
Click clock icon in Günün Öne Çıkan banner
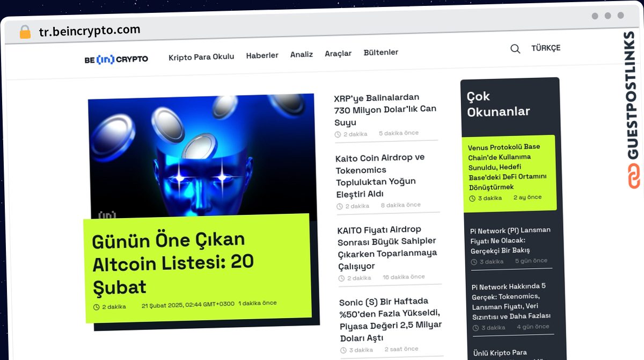[97, 307]
